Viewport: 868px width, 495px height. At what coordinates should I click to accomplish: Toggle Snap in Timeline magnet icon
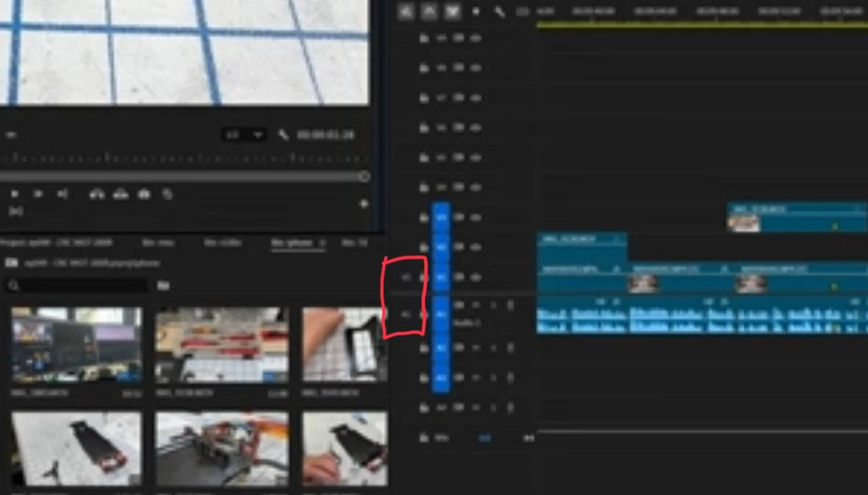[429, 11]
